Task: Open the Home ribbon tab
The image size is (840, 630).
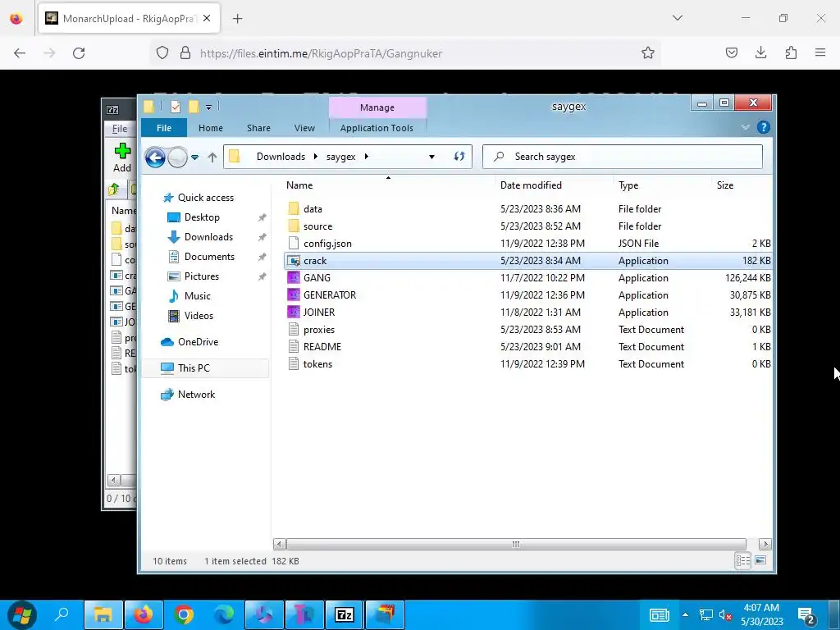Action: (x=211, y=128)
